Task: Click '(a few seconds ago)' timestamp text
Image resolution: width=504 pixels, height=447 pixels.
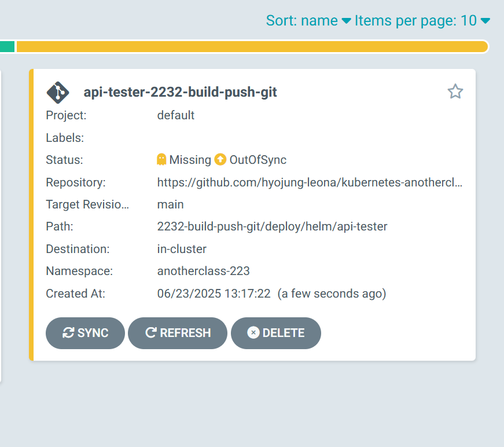Action: coord(332,294)
